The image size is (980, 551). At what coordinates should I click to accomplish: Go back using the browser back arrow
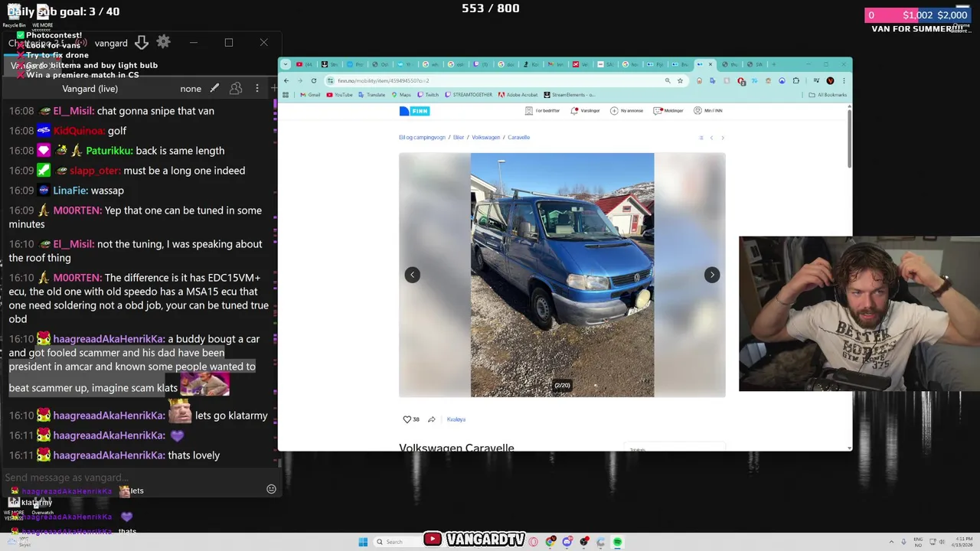(x=286, y=80)
